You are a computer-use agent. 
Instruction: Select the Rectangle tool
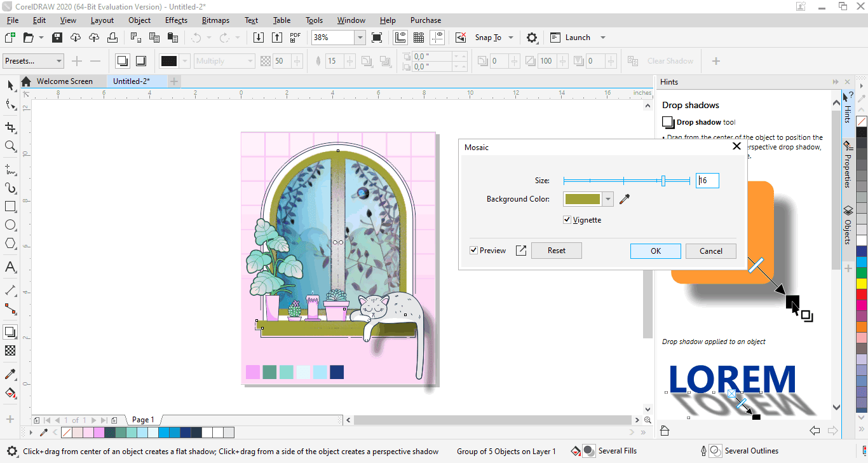coord(10,206)
